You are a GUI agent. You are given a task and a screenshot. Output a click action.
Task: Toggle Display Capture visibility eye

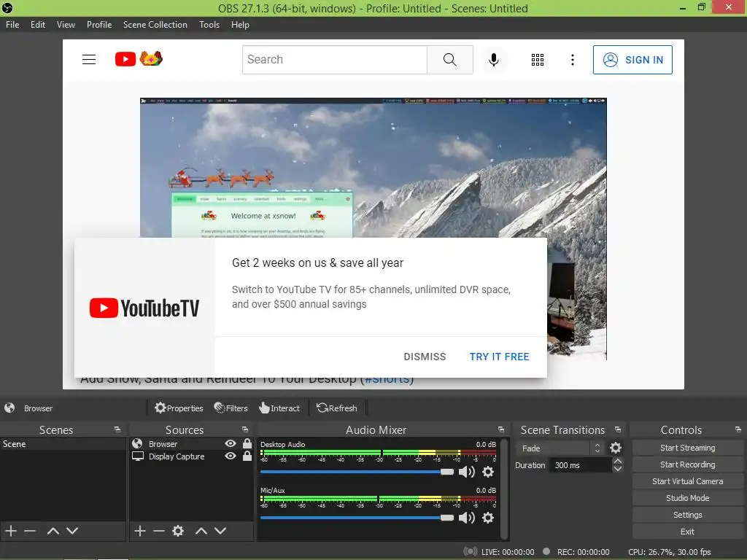pos(230,456)
